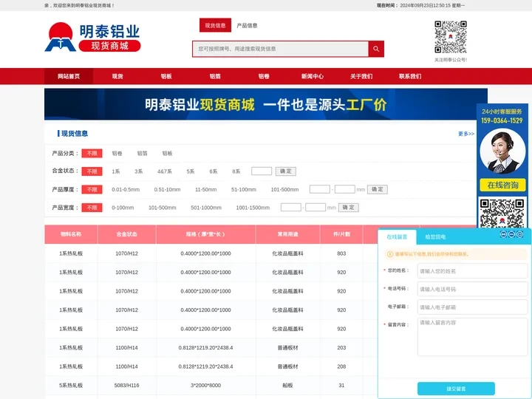Click the first round icon in chat header
The image size is (532, 399).
point(503,234)
